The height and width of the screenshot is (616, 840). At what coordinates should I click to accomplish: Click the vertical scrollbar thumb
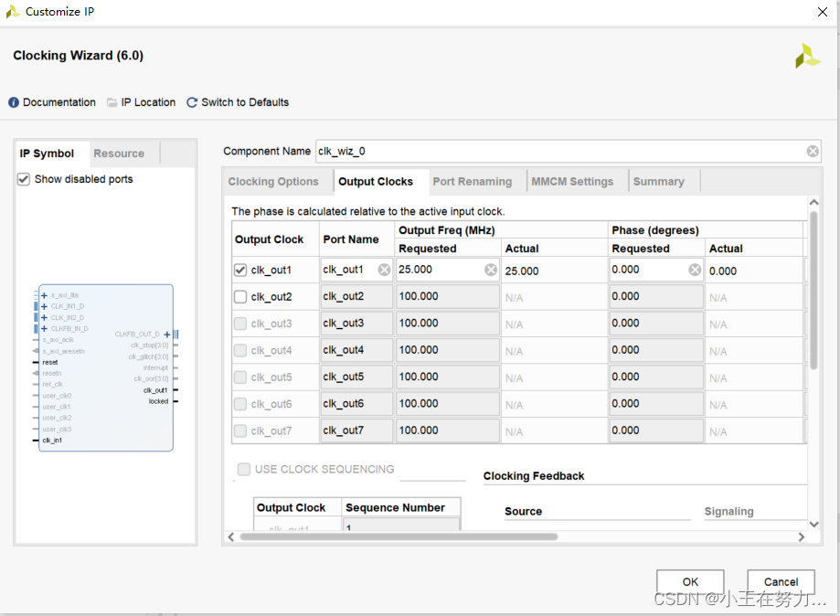[813, 291]
